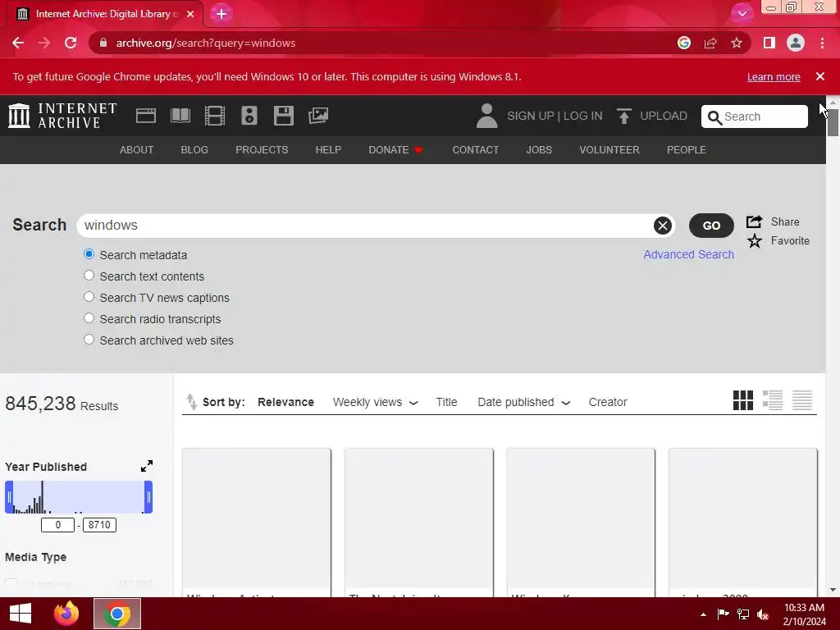This screenshot has height=630, width=840.
Task: Go back in Chrome
Action: point(18,43)
